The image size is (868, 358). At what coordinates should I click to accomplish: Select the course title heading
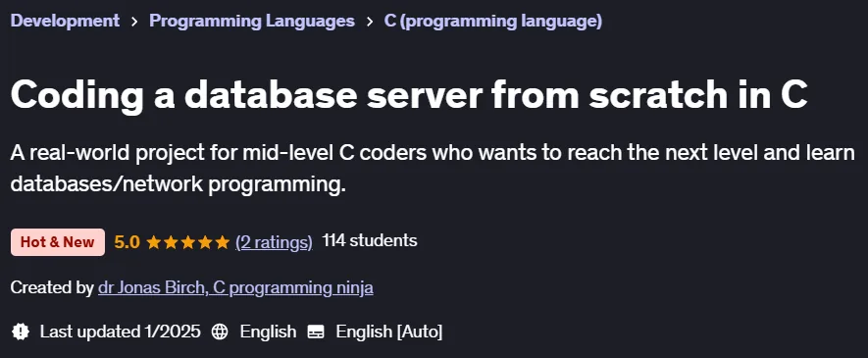point(409,95)
